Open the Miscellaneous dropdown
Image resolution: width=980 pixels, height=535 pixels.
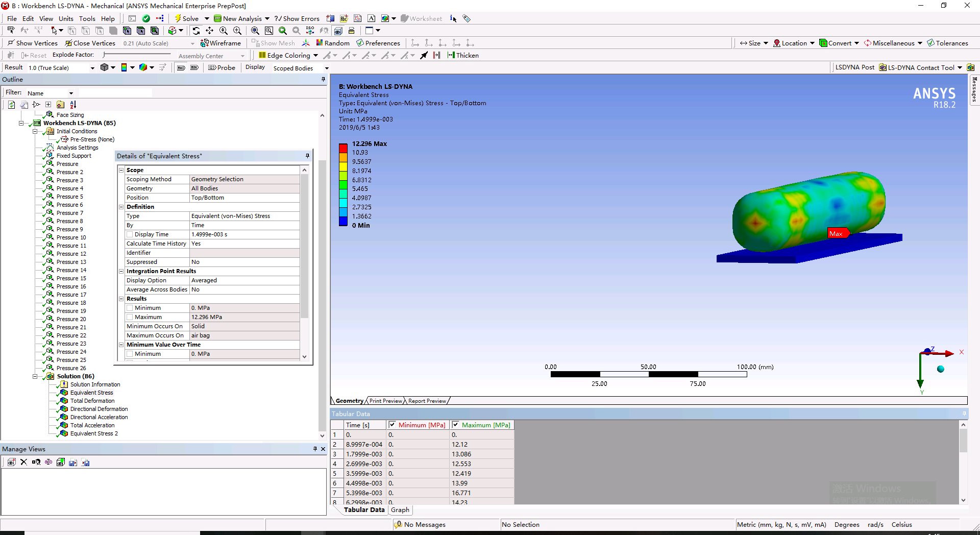click(893, 43)
